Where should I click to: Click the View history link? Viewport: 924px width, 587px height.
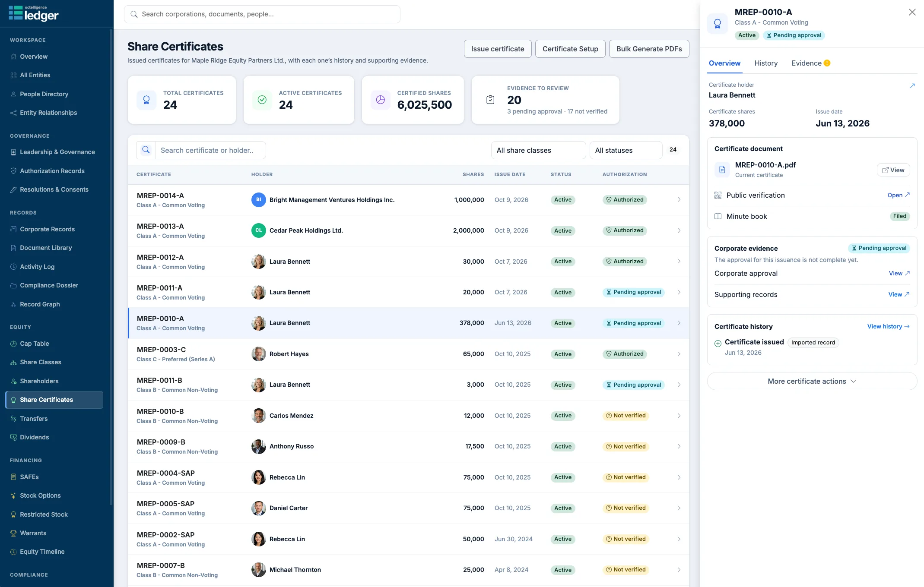[x=888, y=326]
